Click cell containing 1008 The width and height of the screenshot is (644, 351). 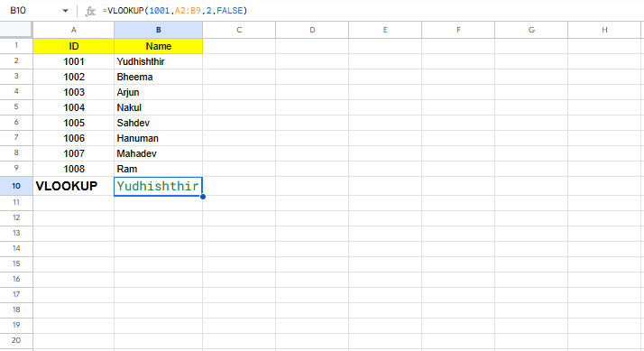74,169
